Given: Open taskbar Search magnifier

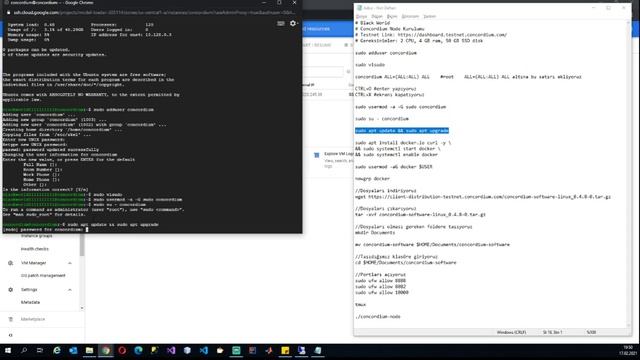Looking at the screenshot, I should [24, 351].
